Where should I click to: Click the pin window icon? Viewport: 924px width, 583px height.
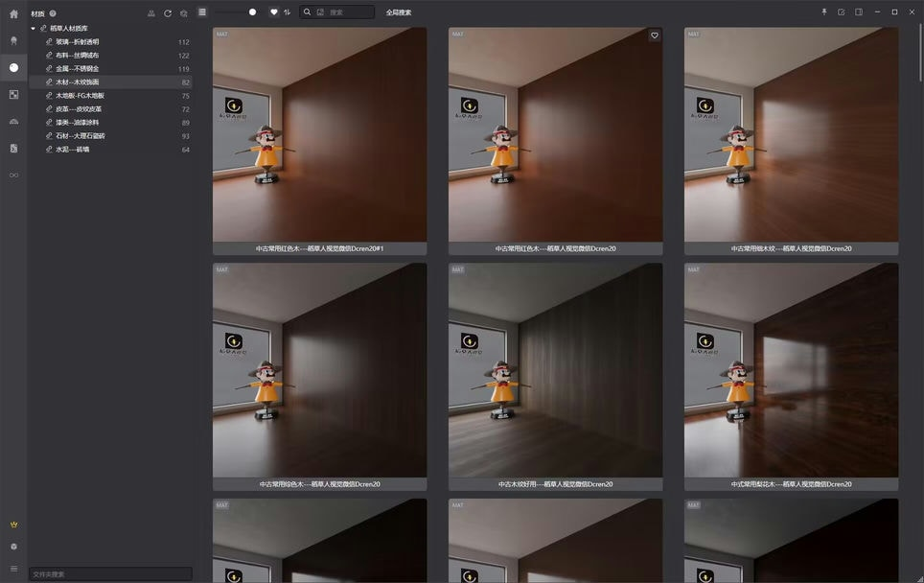pyautogui.click(x=824, y=12)
